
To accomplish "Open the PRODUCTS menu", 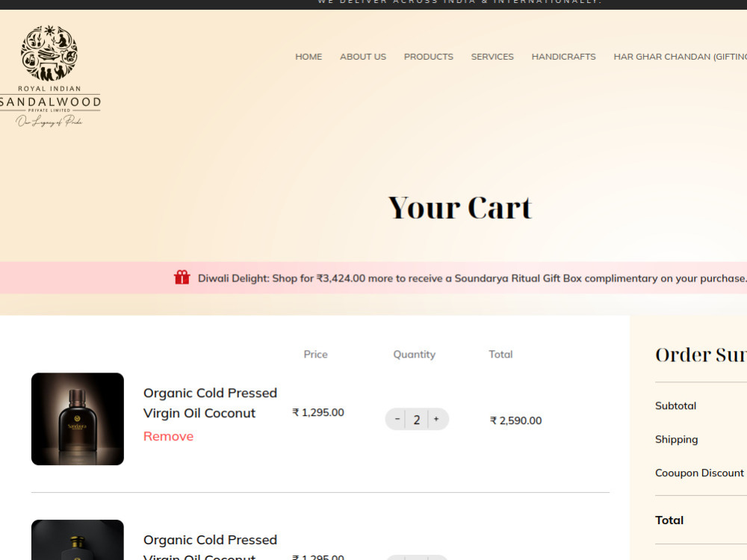I will pyautogui.click(x=429, y=57).
